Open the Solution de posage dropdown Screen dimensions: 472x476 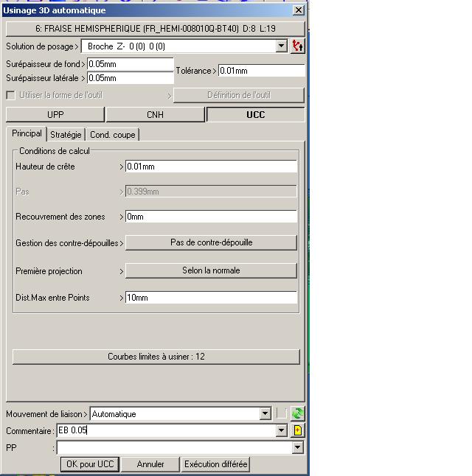(x=281, y=46)
